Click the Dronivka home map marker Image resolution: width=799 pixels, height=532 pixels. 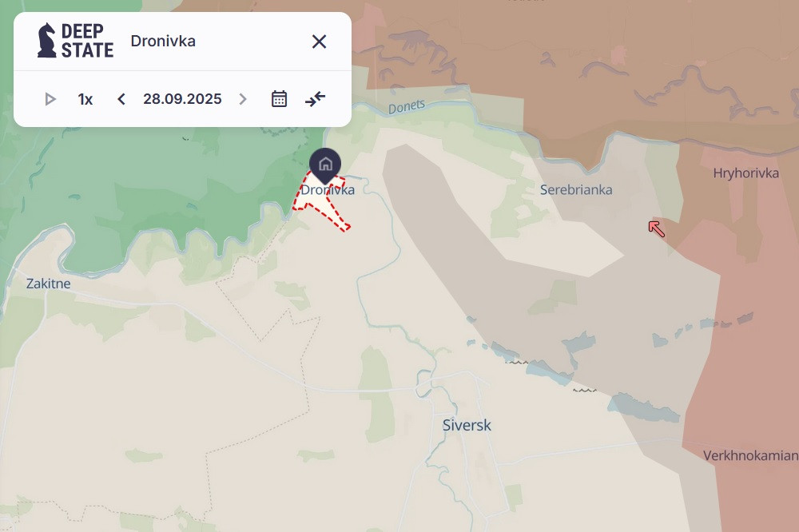(x=325, y=165)
